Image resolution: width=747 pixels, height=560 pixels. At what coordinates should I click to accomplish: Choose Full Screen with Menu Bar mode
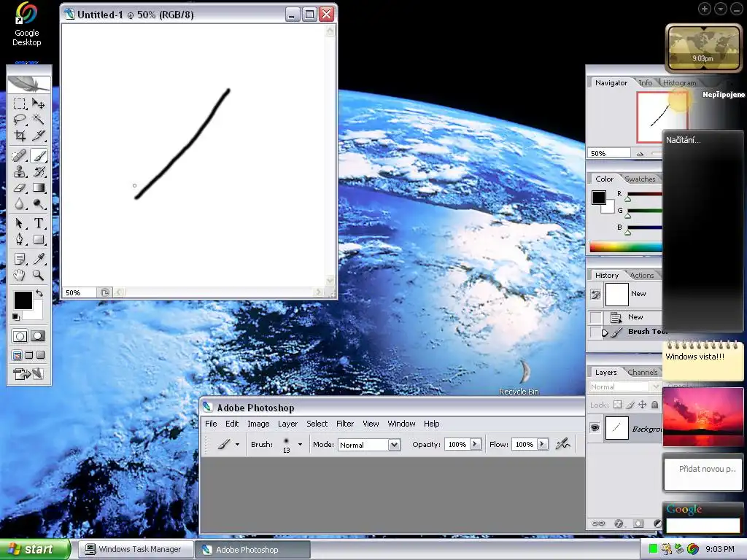coord(28,355)
